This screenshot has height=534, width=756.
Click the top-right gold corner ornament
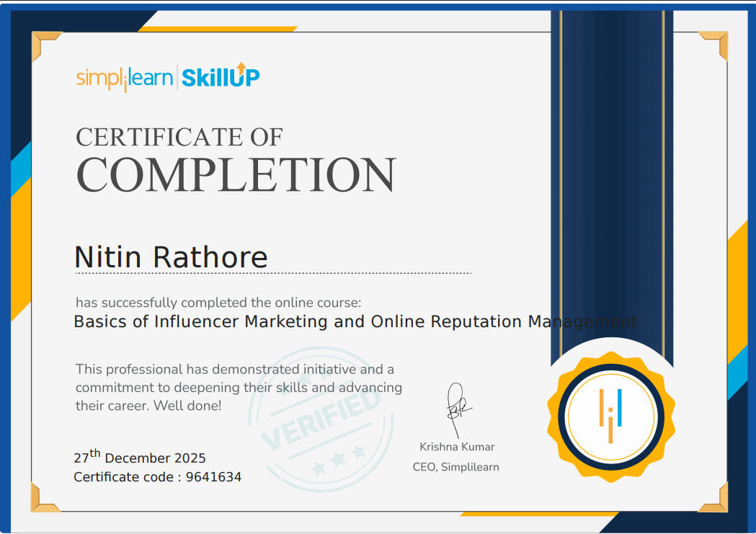click(x=713, y=45)
